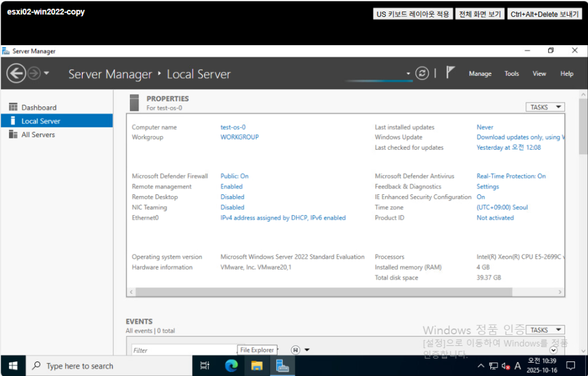Click the Microsoft Windows Server 2022 Standard Evaluation text
Viewport: 588px width, 376px height.
[x=292, y=257]
